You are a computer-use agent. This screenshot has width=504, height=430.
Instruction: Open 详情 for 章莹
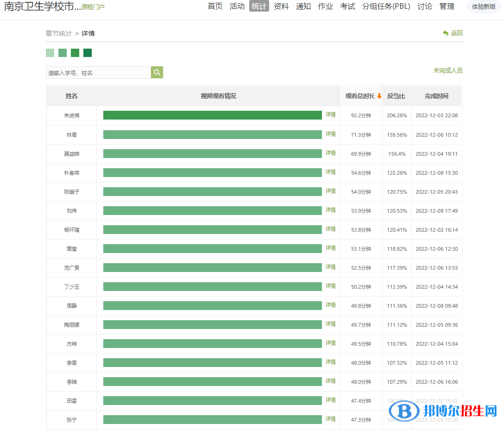click(330, 248)
